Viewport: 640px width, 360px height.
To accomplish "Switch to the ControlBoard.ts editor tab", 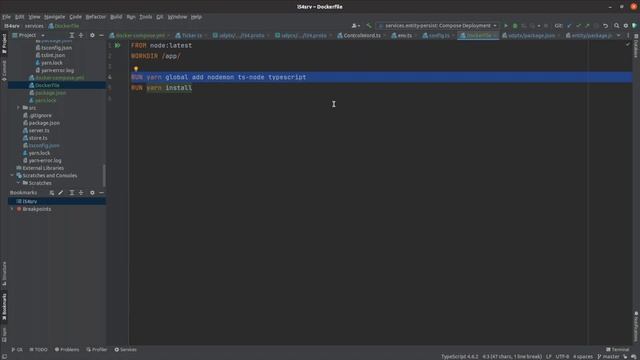I will click(362, 36).
